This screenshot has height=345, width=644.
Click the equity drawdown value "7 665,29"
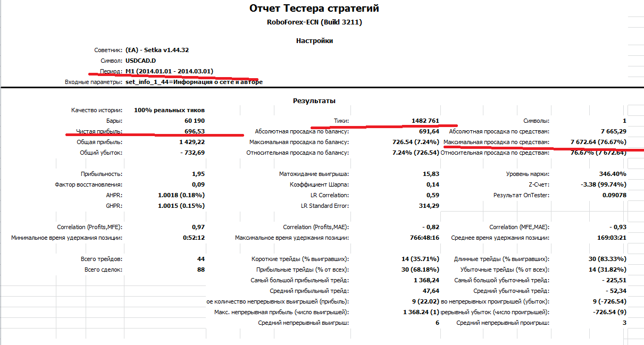(614, 131)
